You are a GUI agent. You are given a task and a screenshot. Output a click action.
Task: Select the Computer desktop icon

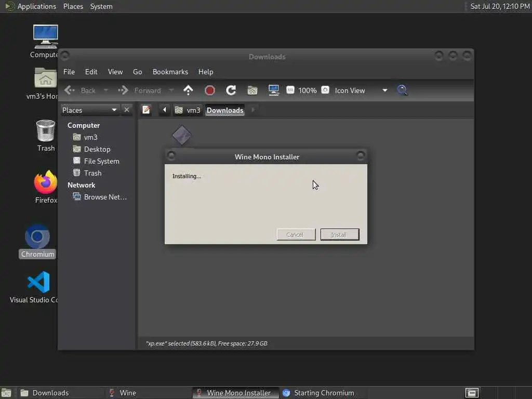click(x=45, y=42)
